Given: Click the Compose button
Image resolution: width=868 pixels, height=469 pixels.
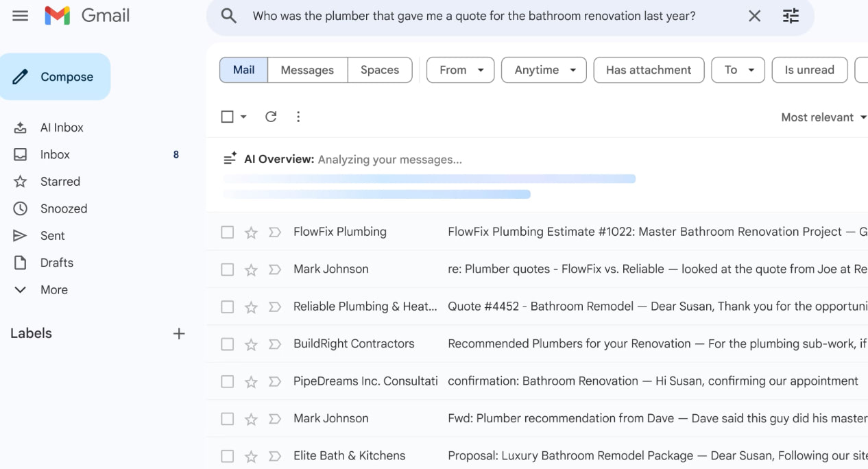Looking at the screenshot, I should tap(55, 76).
